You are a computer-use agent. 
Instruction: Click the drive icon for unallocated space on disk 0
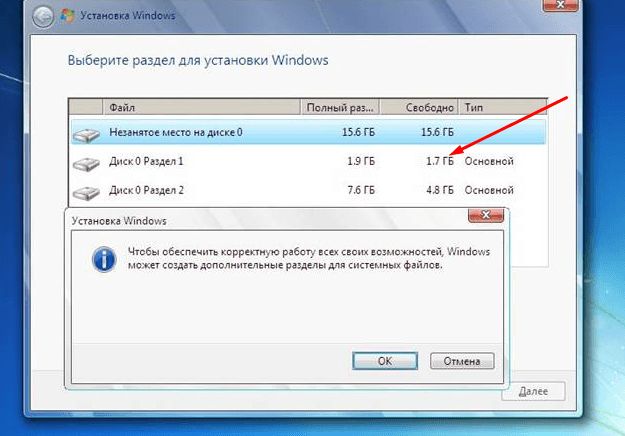[x=86, y=135]
